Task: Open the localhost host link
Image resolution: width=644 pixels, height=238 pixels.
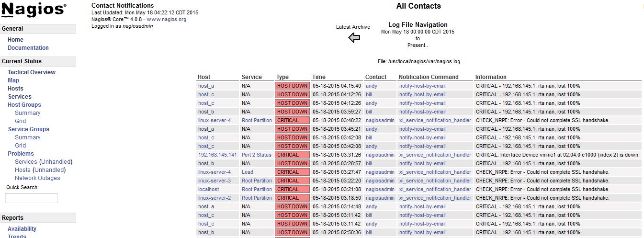Action: click(x=208, y=189)
